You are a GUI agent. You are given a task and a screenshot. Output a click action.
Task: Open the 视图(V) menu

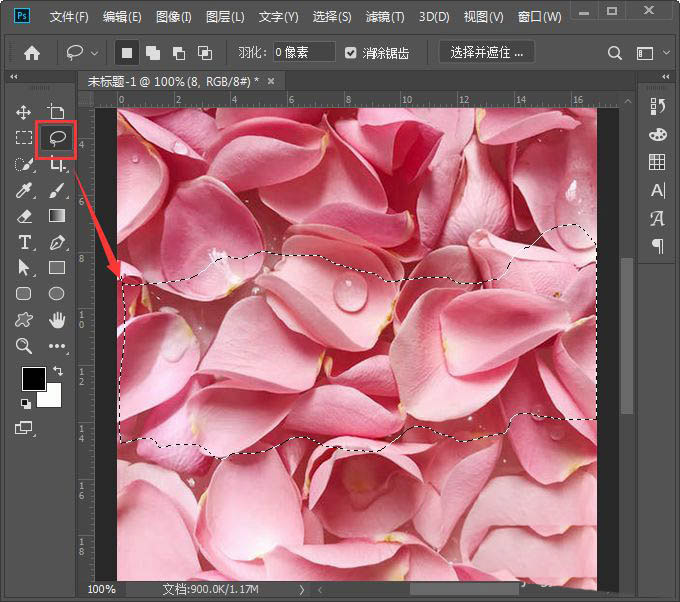click(484, 17)
